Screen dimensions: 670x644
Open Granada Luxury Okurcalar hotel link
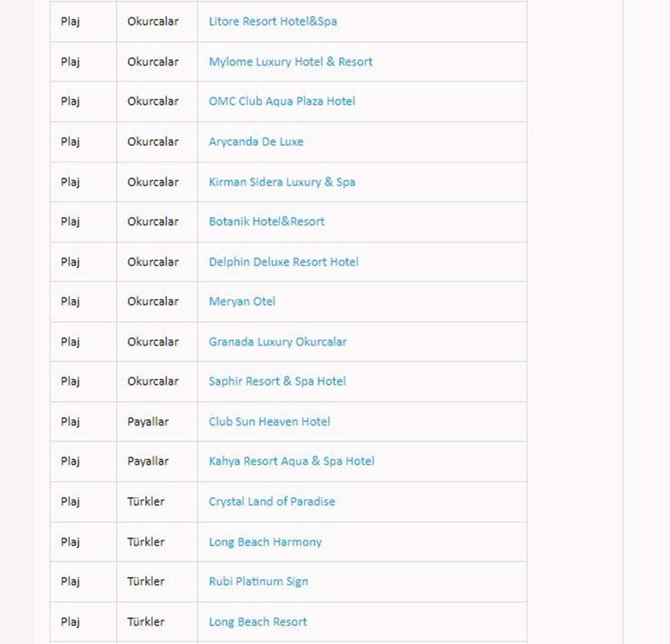click(277, 341)
